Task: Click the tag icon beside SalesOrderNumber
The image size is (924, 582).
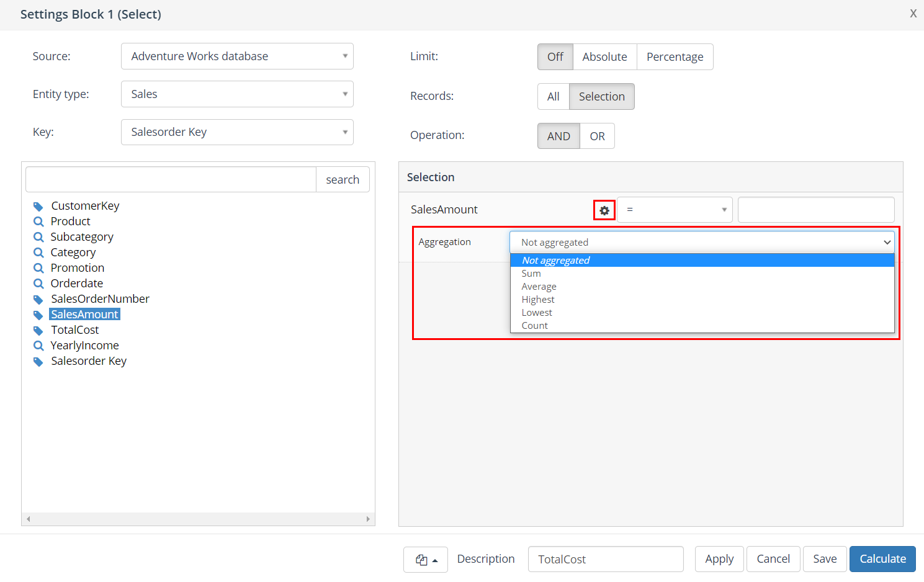Action: (x=38, y=299)
